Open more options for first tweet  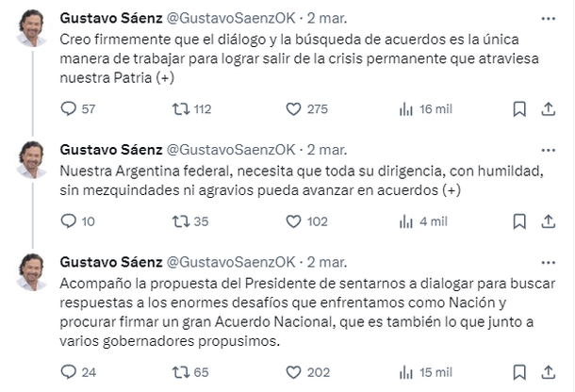click(548, 17)
